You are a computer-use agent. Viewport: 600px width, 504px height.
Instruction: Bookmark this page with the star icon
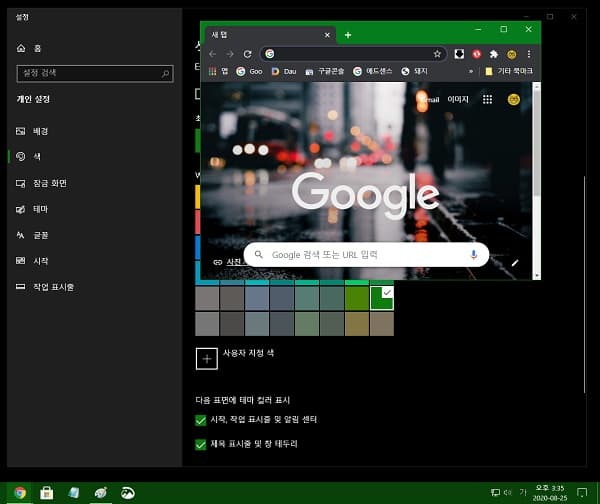pos(437,54)
